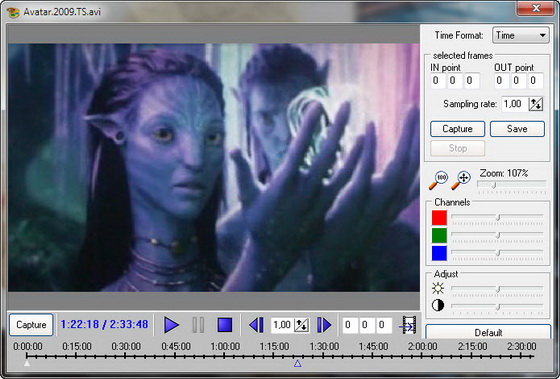
Task: Fit to window with the magnifier arrows icon
Action: 461,180
